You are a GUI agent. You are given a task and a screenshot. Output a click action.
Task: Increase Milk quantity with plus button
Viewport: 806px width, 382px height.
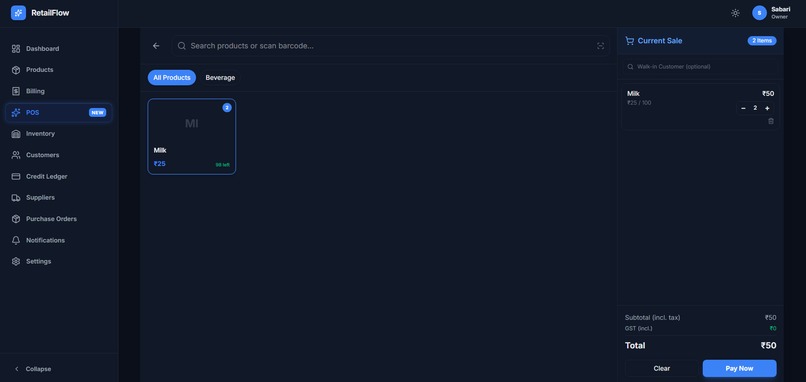(x=767, y=108)
